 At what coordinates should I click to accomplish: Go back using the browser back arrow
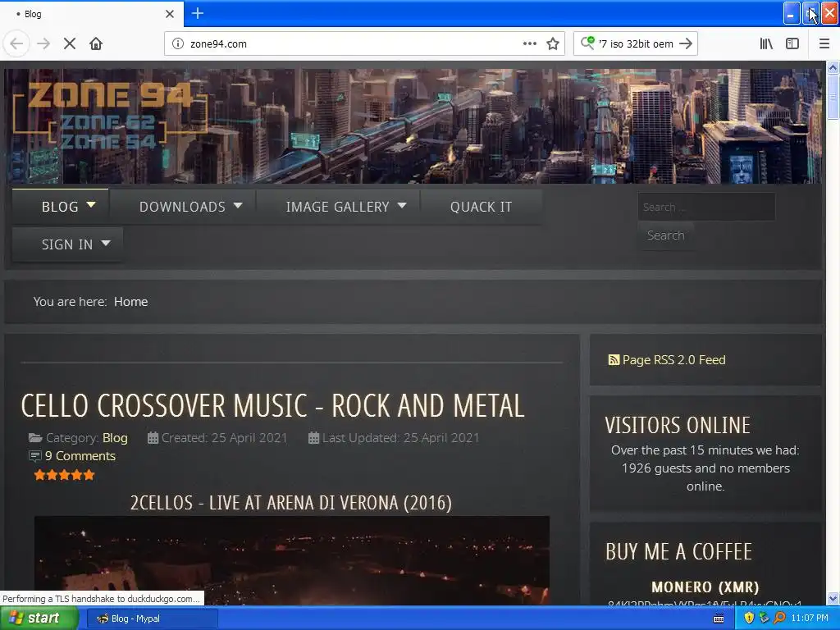pos(16,43)
